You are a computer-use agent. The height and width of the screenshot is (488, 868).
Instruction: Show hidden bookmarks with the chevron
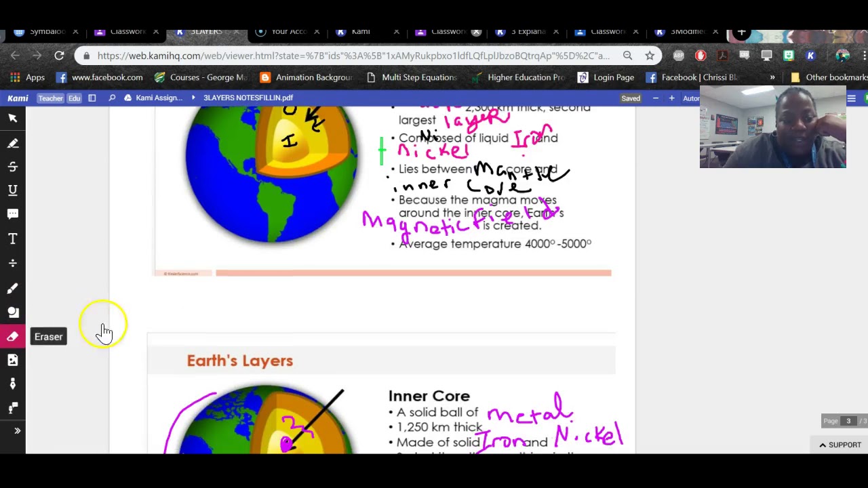(x=772, y=77)
